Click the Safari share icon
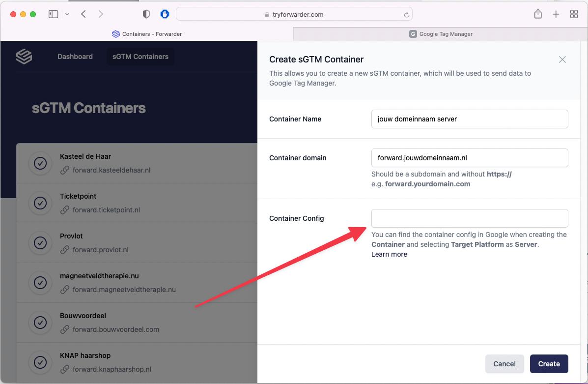The width and height of the screenshot is (588, 384). 538,14
